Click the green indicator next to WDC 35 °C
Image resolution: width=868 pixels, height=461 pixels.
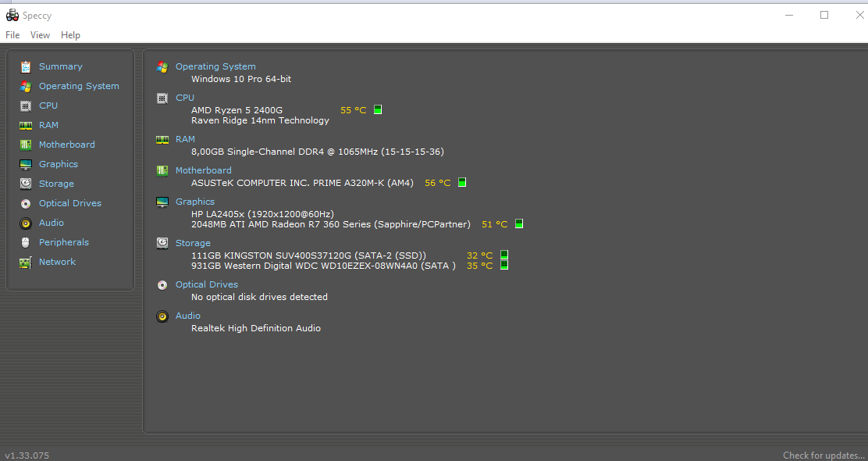(x=504, y=265)
